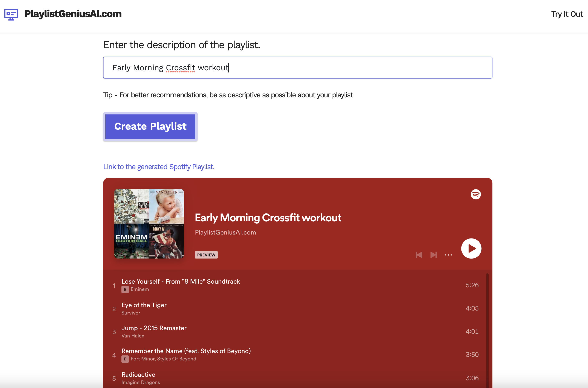The height and width of the screenshot is (388, 588).
Task: Click the playlist cover art collage
Action: [x=149, y=224]
